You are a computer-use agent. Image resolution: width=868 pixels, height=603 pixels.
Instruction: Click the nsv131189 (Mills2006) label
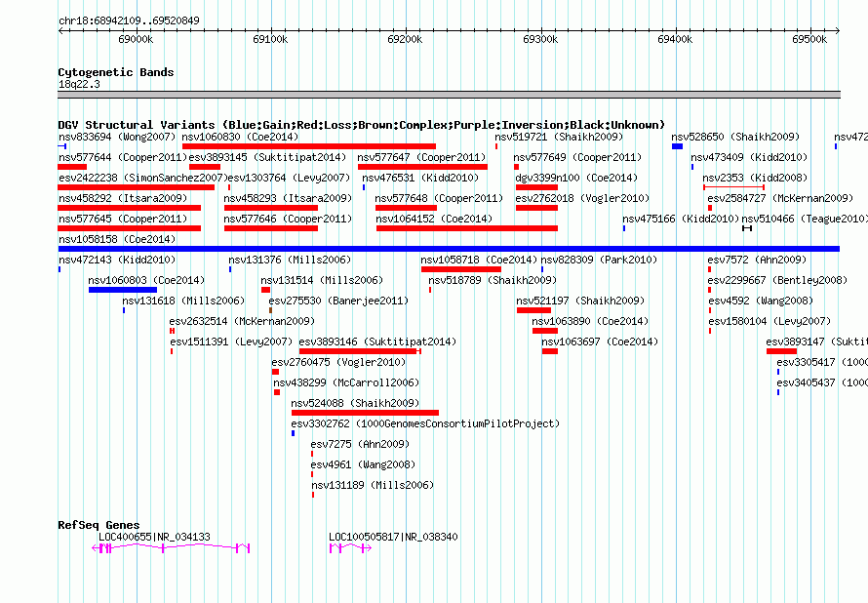pyautogui.click(x=374, y=485)
